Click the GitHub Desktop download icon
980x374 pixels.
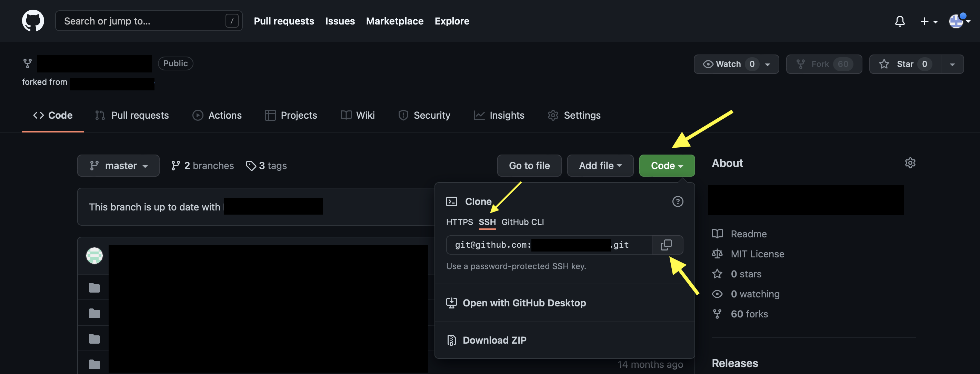point(452,303)
